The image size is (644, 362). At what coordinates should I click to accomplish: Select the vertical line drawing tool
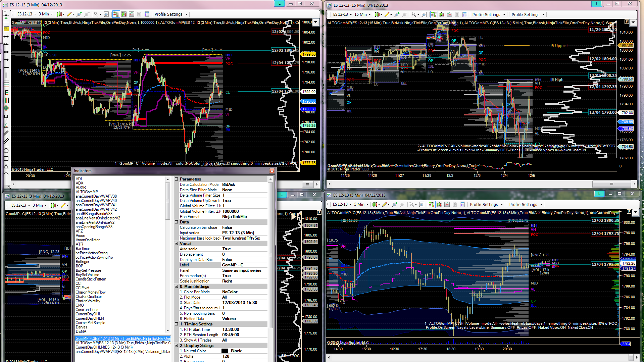coord(6,75)
